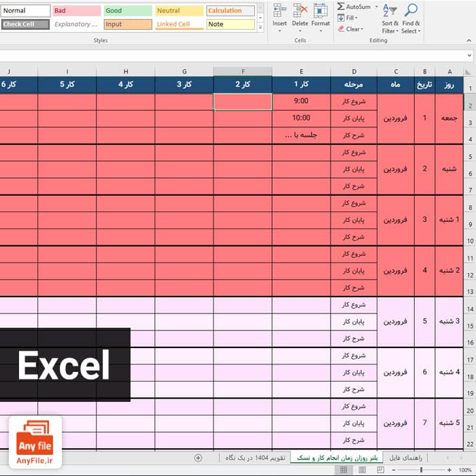Click the cell reading جلسه با ...

[301, 135]
